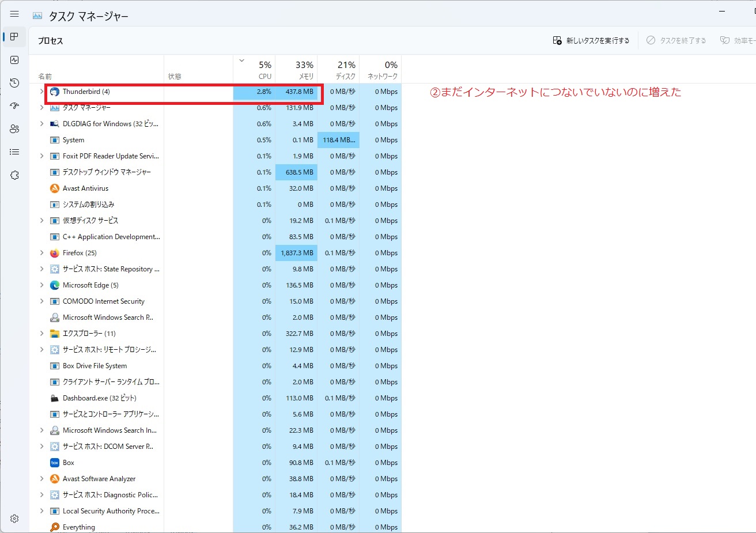Expand the Microsoft Edge (5) process group

pyautogui.click(x=41, y=285)
